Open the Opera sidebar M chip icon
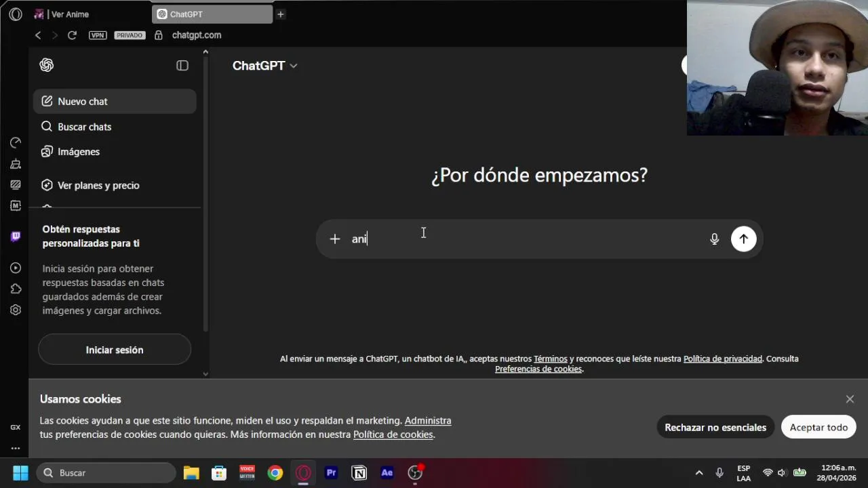868x488 pixels. click(16, 205)
